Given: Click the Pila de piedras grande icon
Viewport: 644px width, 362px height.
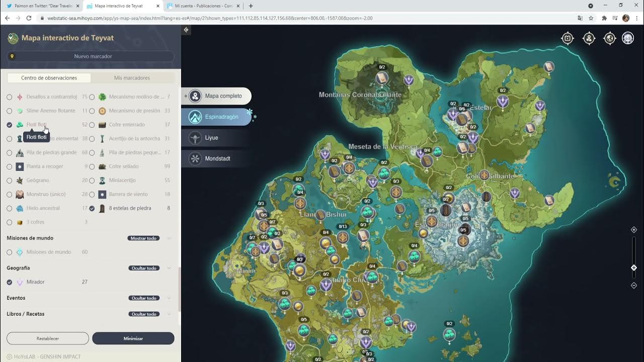Looking at the screenshot, I should click(20, 152).
